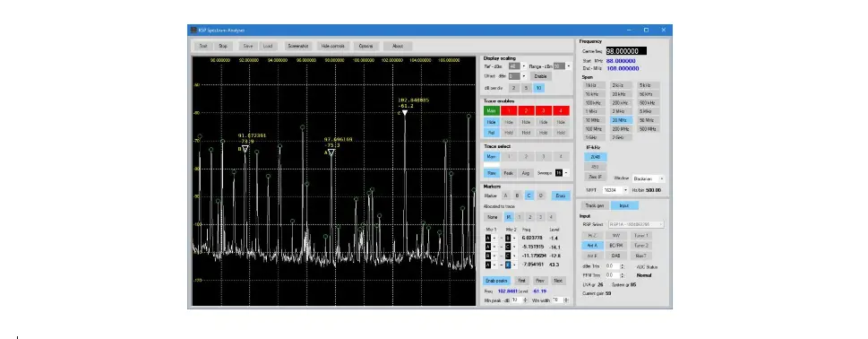This screenshot has width=868, height=339.
Task: Toggle red trace 1 enable button
Action: [x=509, y=111]
